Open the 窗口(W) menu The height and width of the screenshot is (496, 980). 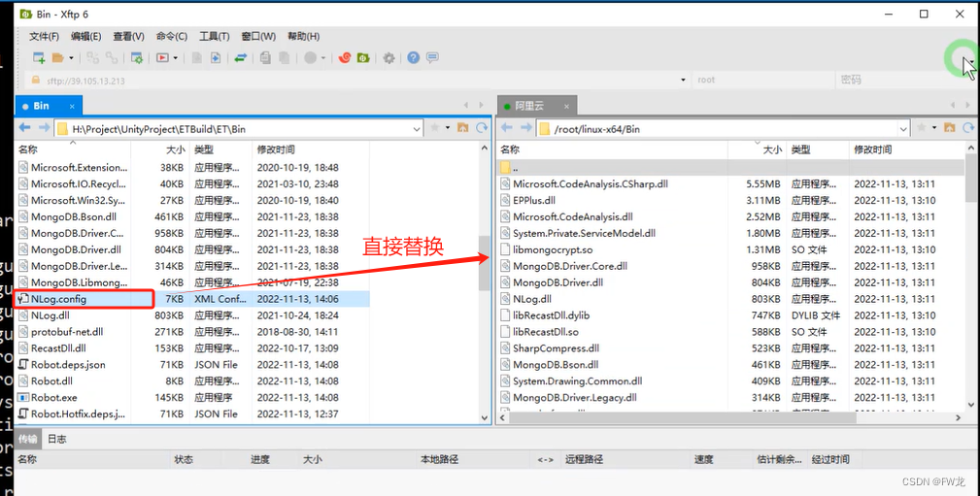coord(258,36)
